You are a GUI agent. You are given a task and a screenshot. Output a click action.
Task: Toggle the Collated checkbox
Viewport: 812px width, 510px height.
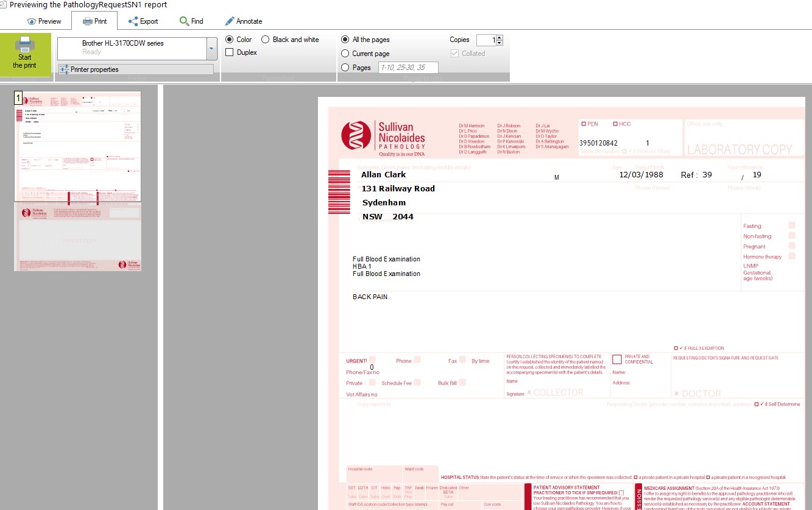tap(454, 54)
